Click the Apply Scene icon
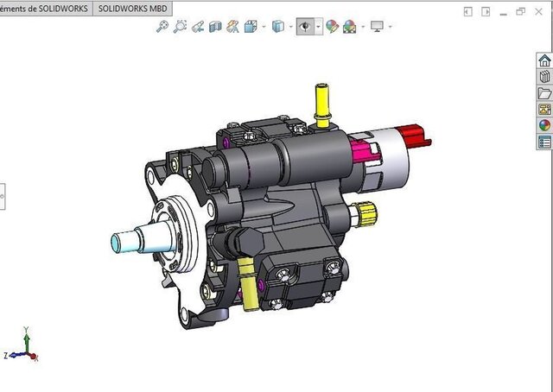553x392 pixels. pos(349,27)
